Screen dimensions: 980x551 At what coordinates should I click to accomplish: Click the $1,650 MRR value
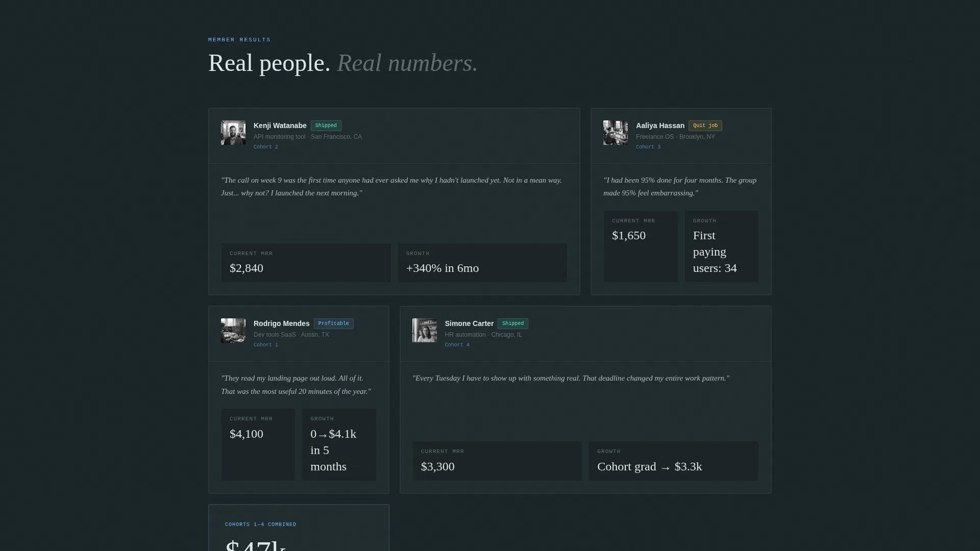pyautogui.click(x=629, y=236)
